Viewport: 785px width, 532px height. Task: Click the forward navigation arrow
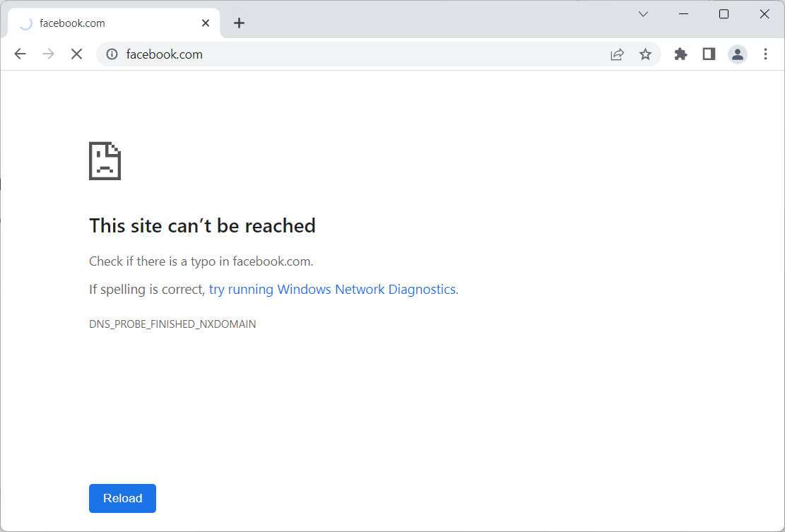point(49,54)
